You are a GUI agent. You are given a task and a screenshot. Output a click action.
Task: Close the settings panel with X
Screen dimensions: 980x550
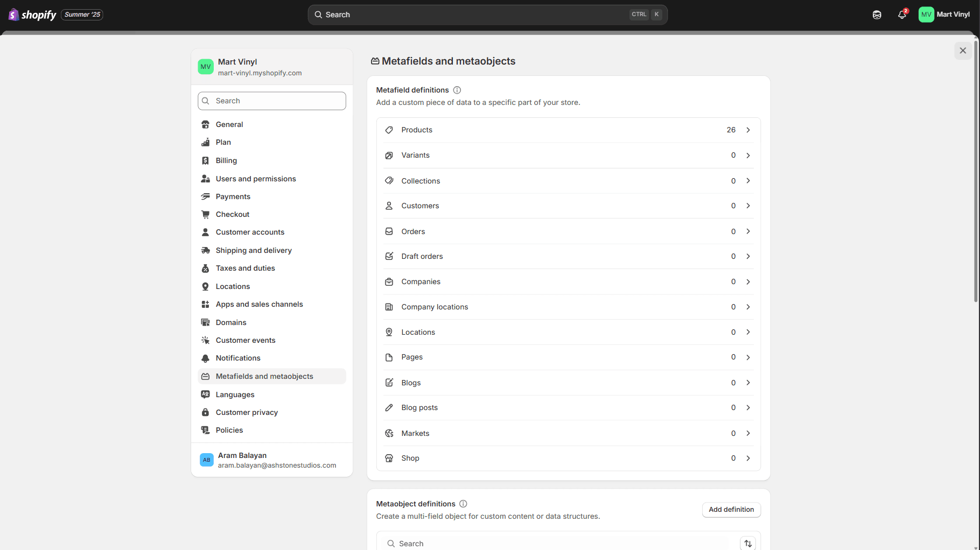click(x=963, y=51)
